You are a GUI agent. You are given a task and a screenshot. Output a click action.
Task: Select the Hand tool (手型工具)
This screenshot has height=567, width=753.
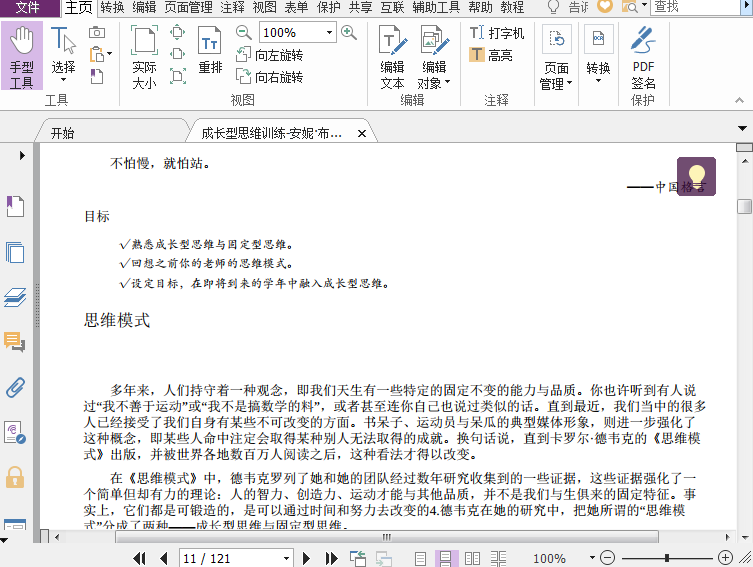[22, 56]
